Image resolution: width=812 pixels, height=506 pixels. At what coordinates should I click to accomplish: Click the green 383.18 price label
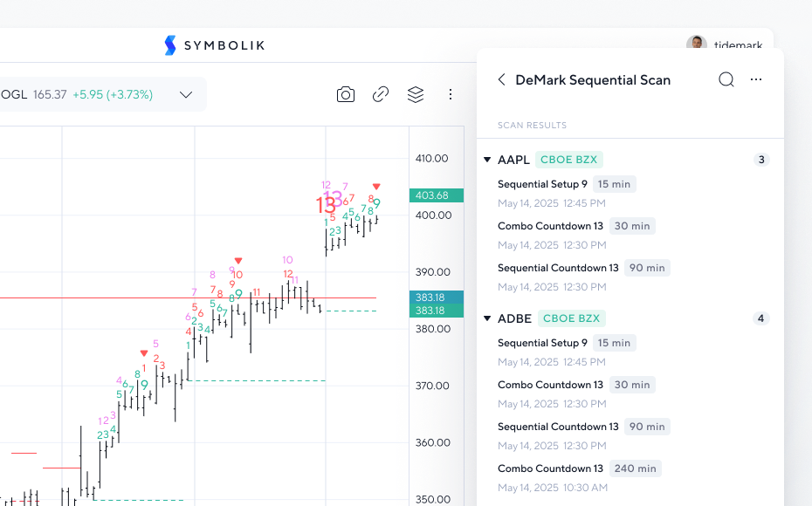point(436,311)
